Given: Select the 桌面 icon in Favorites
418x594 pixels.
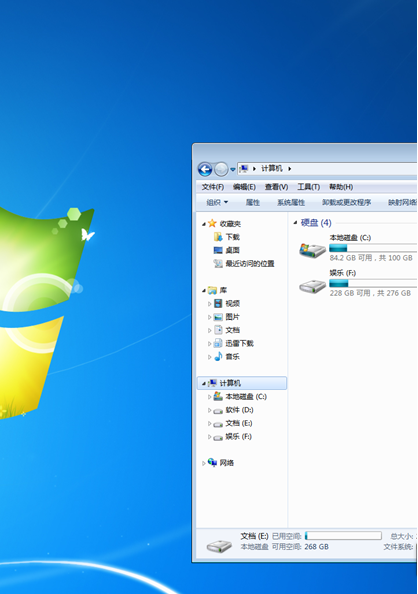Looking at the screenshot, I should (218, 250).
